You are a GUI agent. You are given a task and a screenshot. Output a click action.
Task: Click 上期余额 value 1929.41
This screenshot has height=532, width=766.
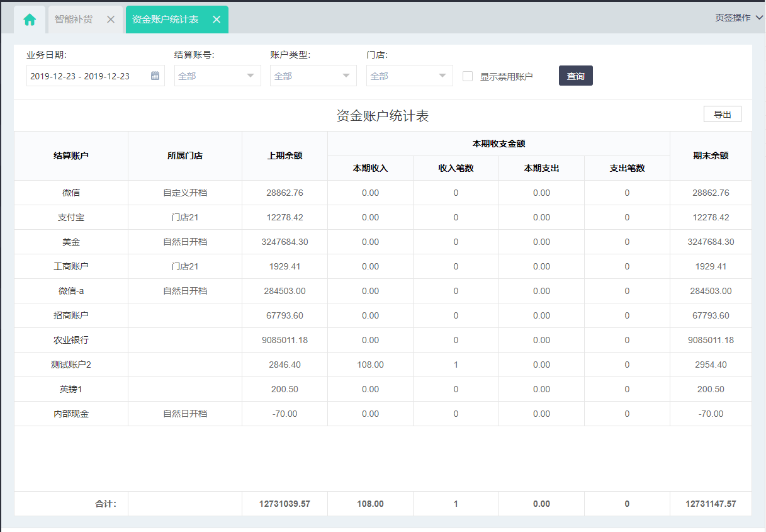[x=285, y=266]
